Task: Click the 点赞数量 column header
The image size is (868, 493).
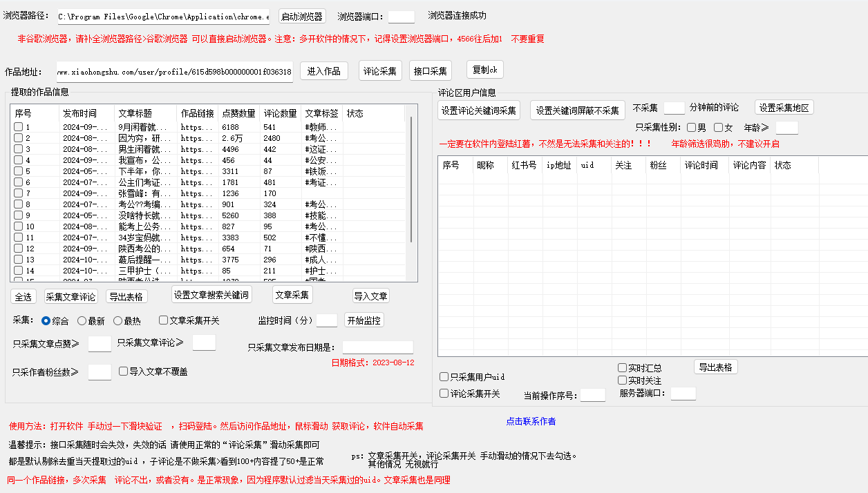Action: coord(238,113)
